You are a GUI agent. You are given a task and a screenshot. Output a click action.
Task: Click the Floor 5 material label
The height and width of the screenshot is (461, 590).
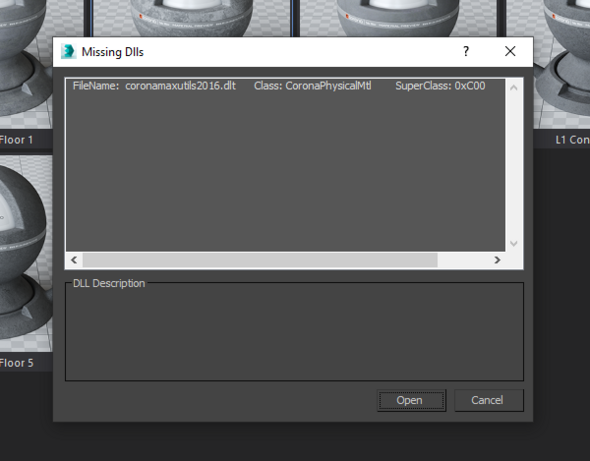pos(17,363)
